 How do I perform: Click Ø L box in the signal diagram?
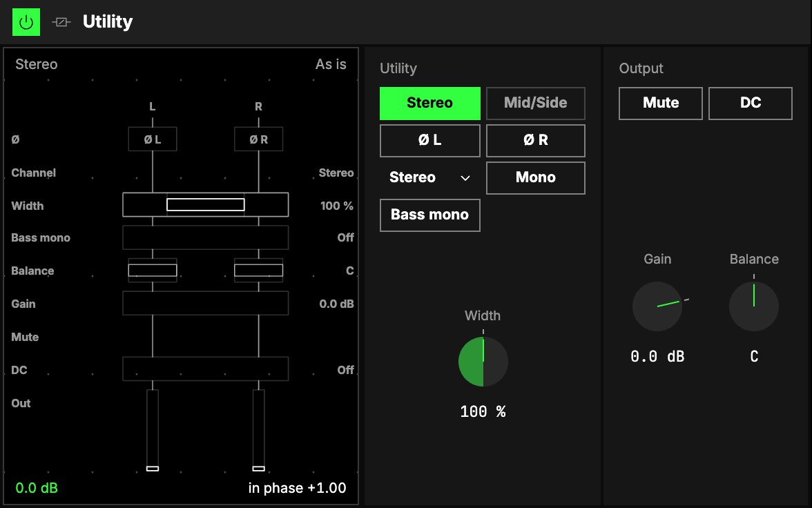point(152,139)
